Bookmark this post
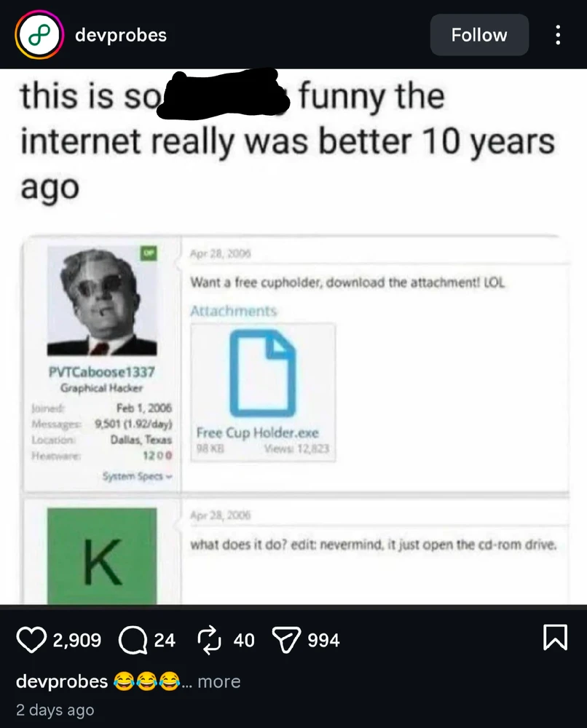This screenshot has height=728, width=587. coord(555,639)
